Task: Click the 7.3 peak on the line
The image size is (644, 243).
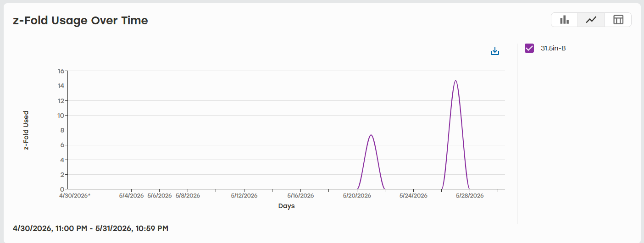Action: (371, 135)
